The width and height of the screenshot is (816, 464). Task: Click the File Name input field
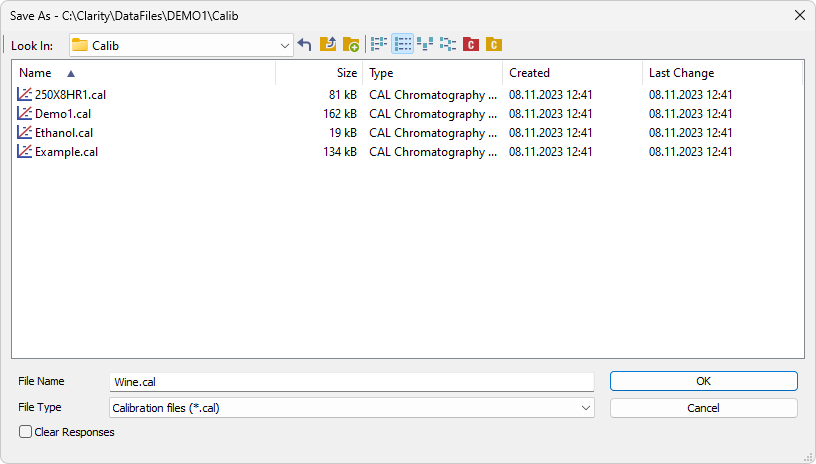[352, 382]
